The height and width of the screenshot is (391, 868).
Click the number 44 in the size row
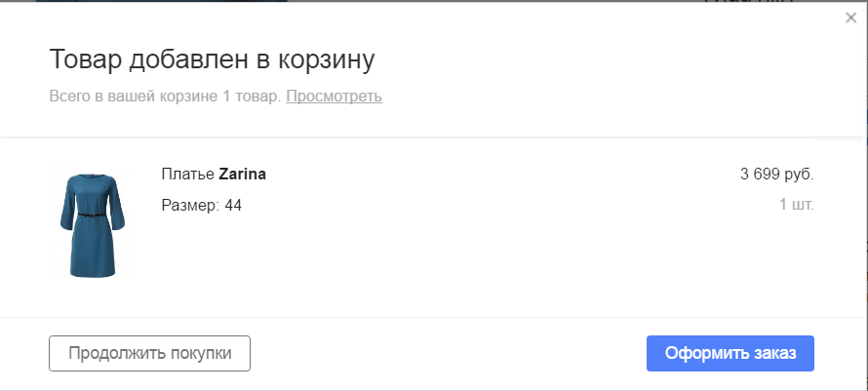(x=233, y=206)
